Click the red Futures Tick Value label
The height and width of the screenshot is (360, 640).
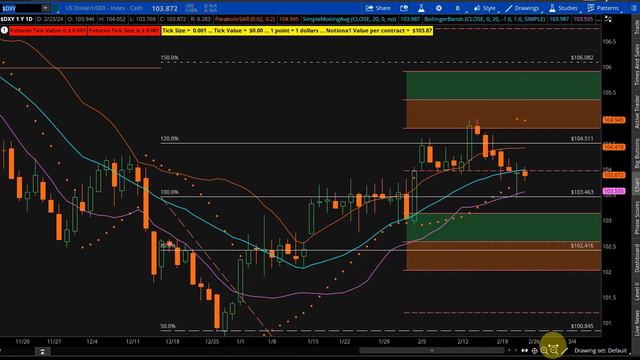48,31
